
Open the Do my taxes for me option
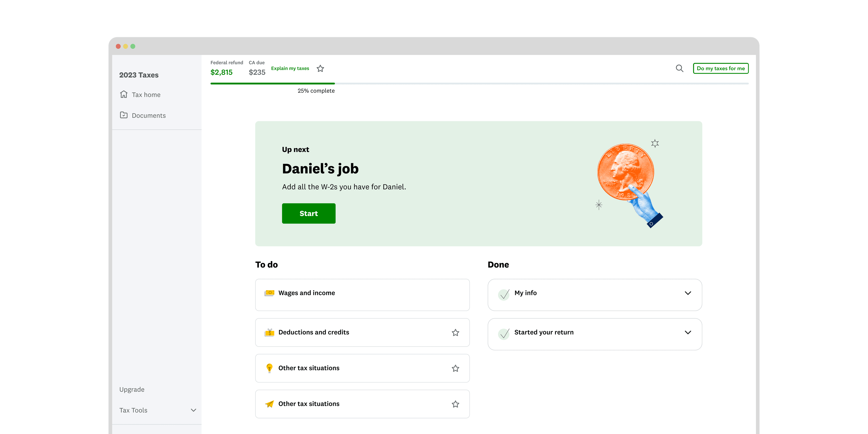[721, 68]
